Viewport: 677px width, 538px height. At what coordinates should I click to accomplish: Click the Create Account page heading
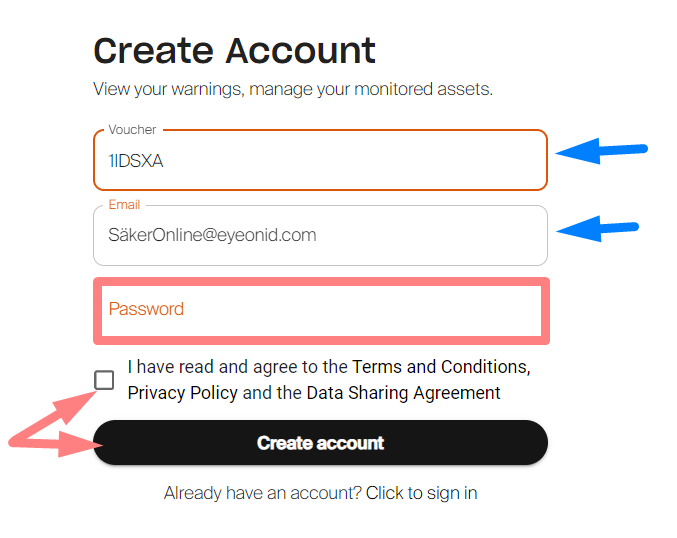(x=234, y=50)
